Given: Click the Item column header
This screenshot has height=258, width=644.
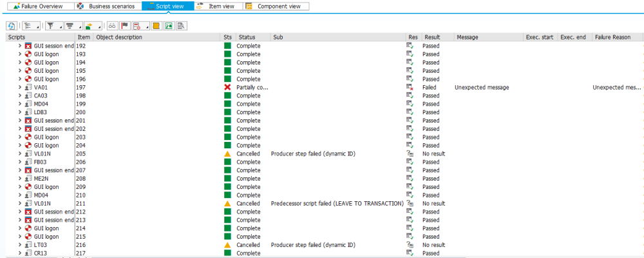Looking at the screenshot, I should (84, 37).
